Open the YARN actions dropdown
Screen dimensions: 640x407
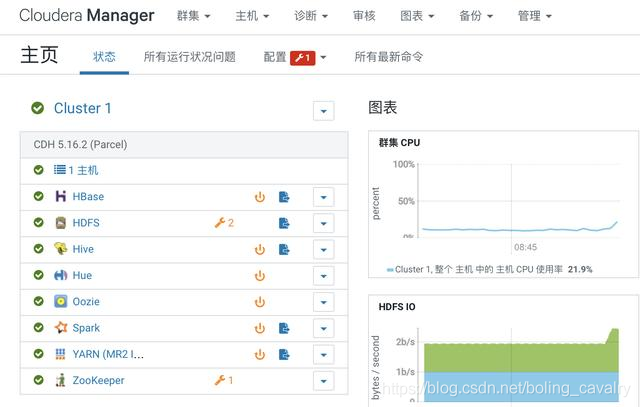point(324,354)
